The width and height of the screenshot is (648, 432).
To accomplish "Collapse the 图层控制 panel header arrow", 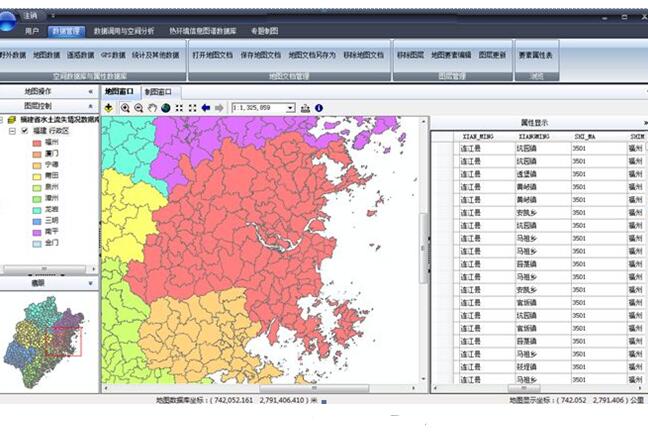I will pyautogui.click(x=91, y=105).
